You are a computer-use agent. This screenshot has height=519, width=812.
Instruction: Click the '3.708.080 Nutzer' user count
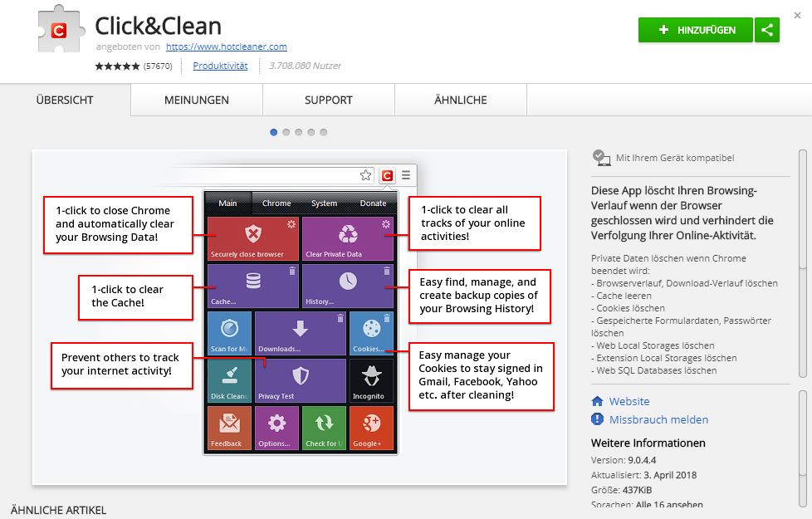coord(305,66)
